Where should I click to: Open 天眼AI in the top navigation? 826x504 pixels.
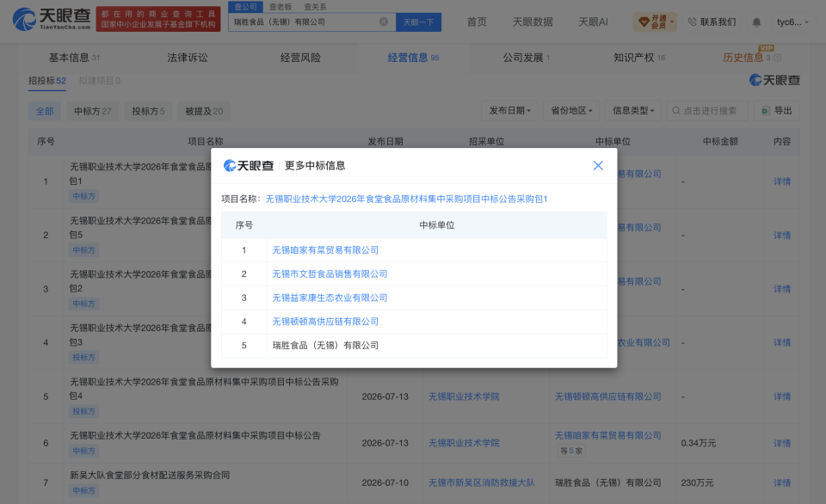click(593, 22)
